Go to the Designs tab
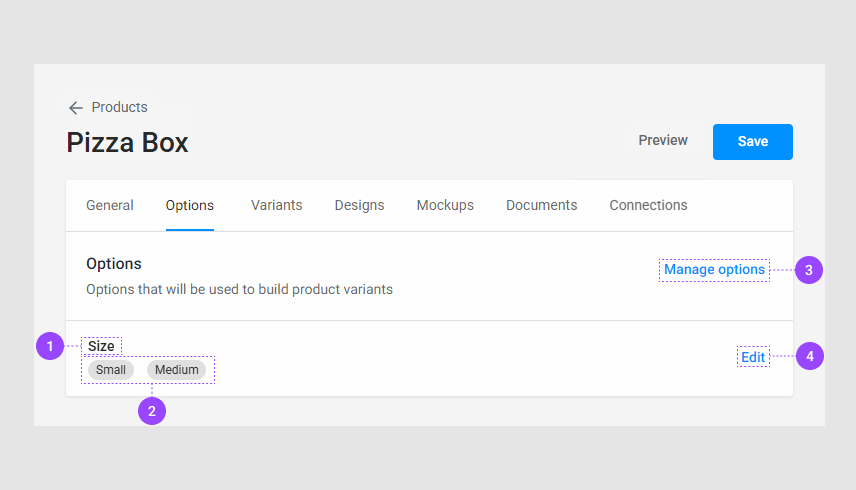856x490 pixels. click(x=359, y=205)
